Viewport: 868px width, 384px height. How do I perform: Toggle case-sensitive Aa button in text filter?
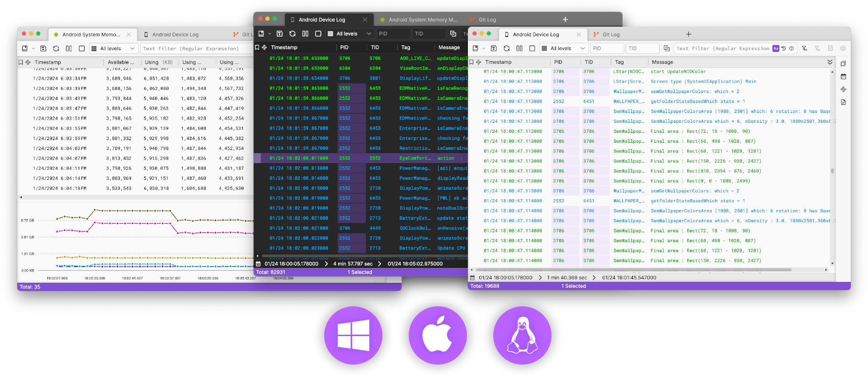point(776,48)
